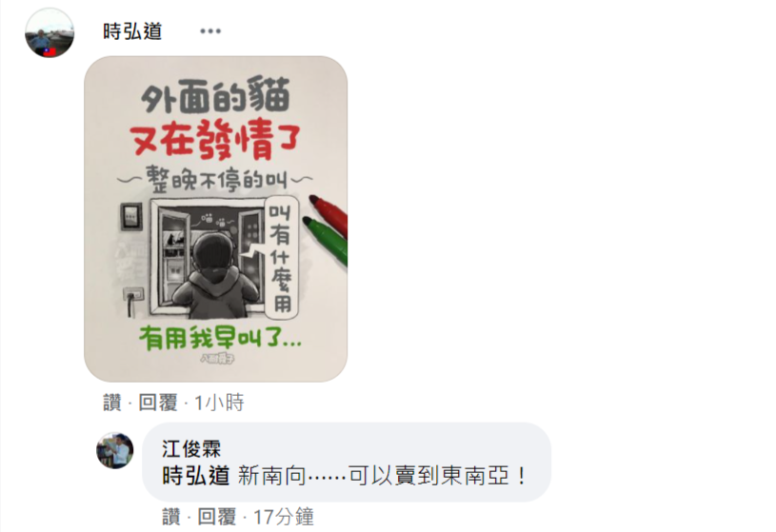Like 江俊霖's reply with 讚
Screen dimensions: 776x532
click(x=171, y=517)
